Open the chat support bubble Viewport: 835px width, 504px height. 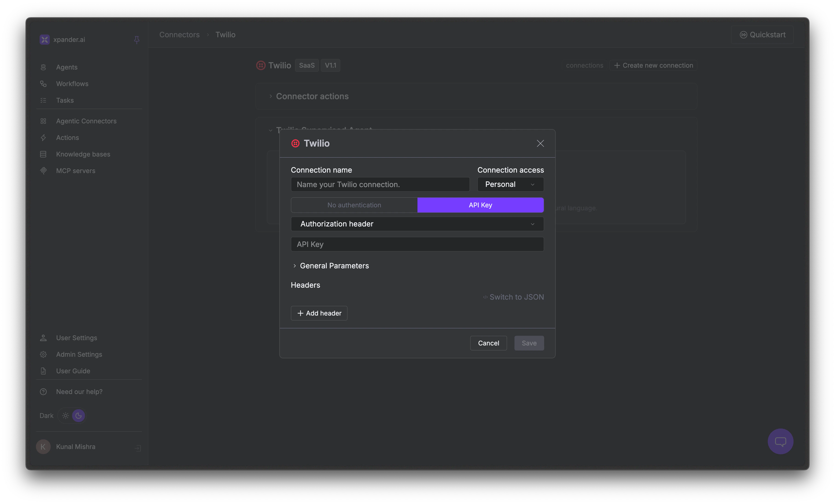[x=780, y=441]
